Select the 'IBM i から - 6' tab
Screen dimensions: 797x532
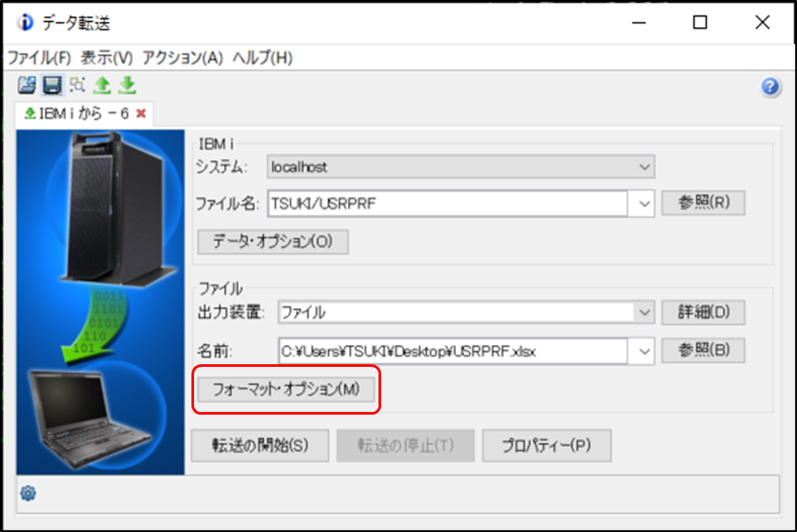[x=84, y=113]
